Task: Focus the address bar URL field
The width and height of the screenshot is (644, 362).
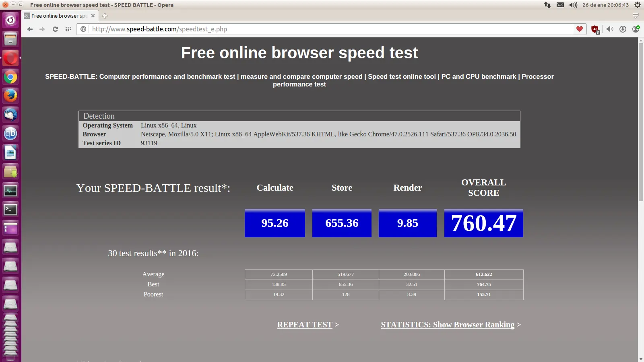Action: pos(330,29)
